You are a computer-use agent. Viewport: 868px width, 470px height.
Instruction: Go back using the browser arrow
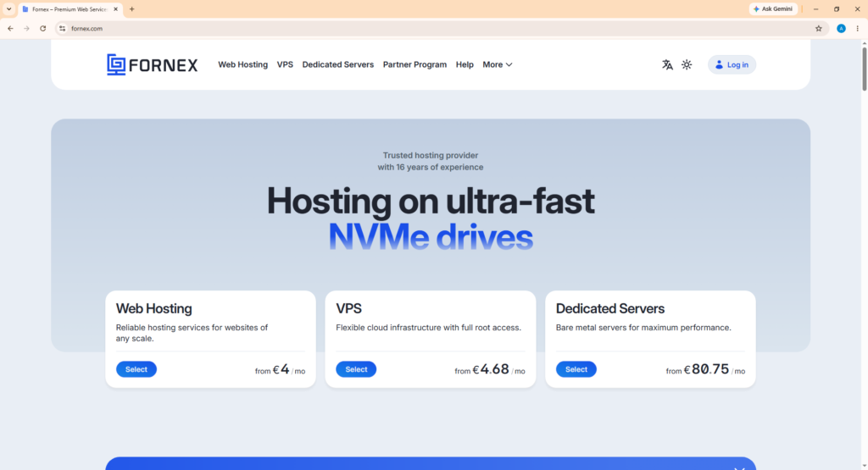click(x=10, y=28)
